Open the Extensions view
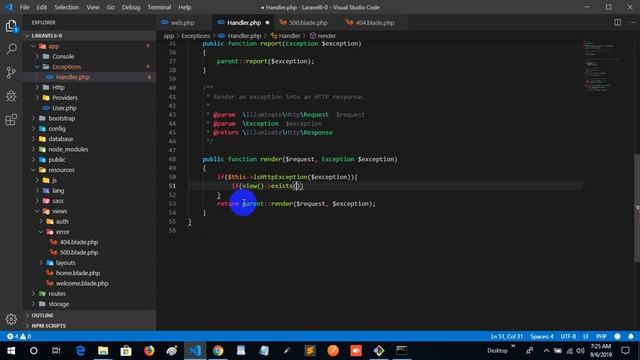The height and width of the screenshot is (360, 640). (11, 120)
